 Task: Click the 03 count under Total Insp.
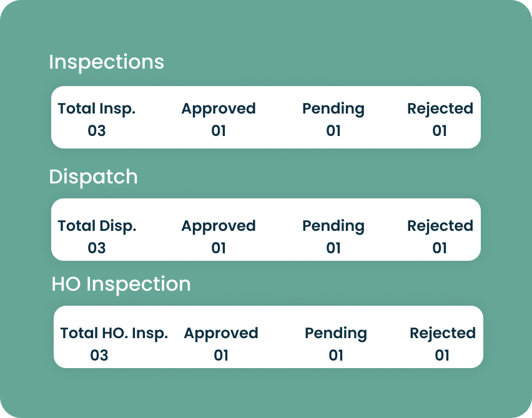point(97,131)
